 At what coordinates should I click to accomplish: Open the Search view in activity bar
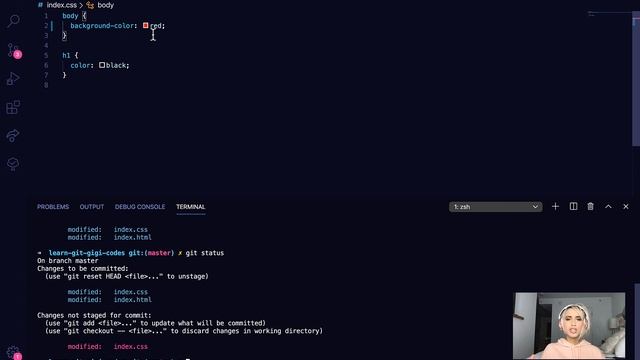point(13,20)
